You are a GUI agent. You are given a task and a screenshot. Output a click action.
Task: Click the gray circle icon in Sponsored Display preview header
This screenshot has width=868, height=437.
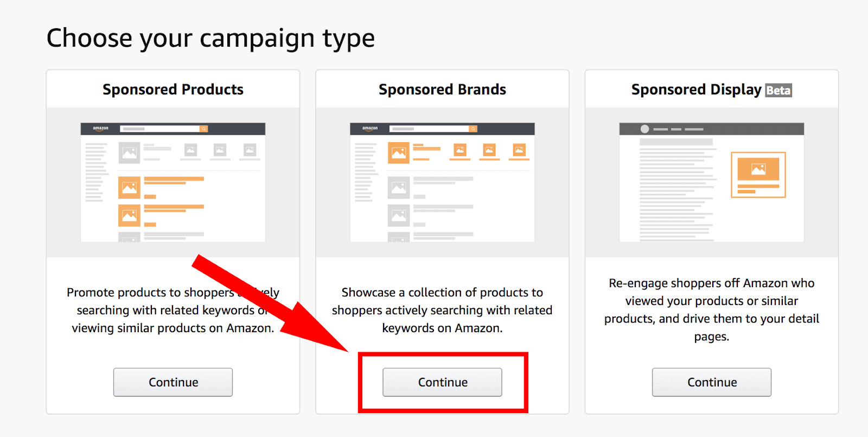(x=644, y=129)
